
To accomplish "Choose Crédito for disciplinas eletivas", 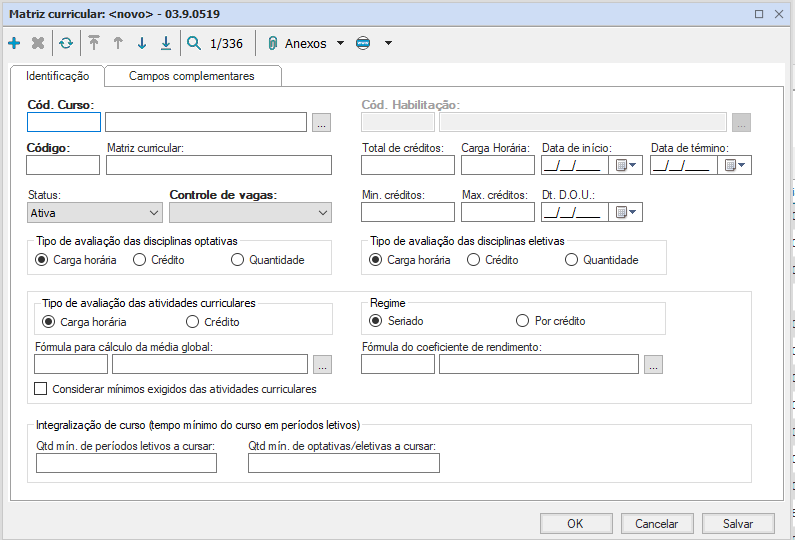I will [x=473, y=260].
